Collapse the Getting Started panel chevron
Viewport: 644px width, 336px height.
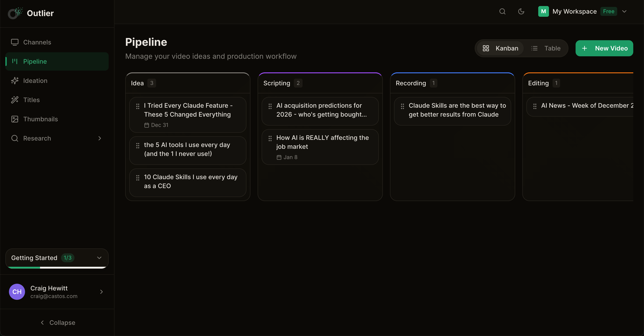[x=99, y=258]
